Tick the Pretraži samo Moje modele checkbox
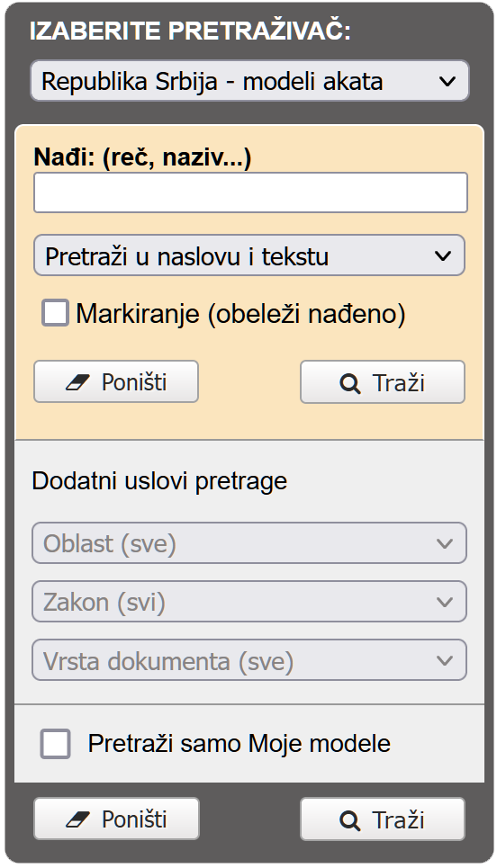Viewport: 497px width, 868px height. pos(56,744)
